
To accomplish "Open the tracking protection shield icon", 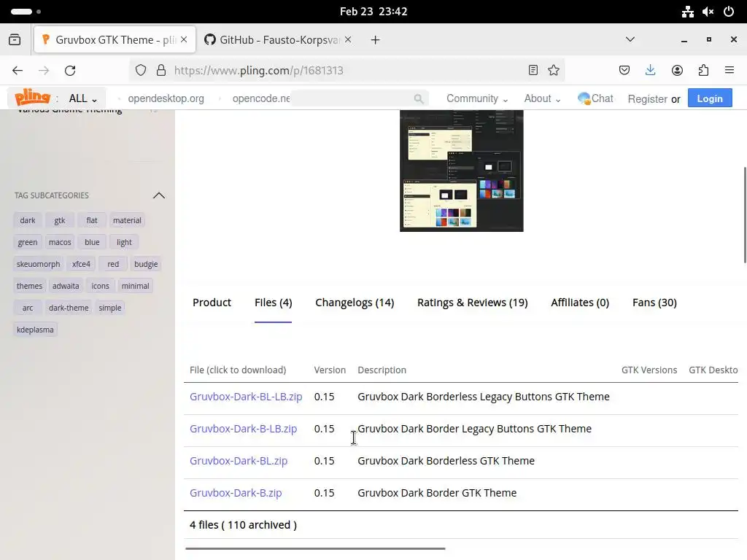I will click(141, 71).
